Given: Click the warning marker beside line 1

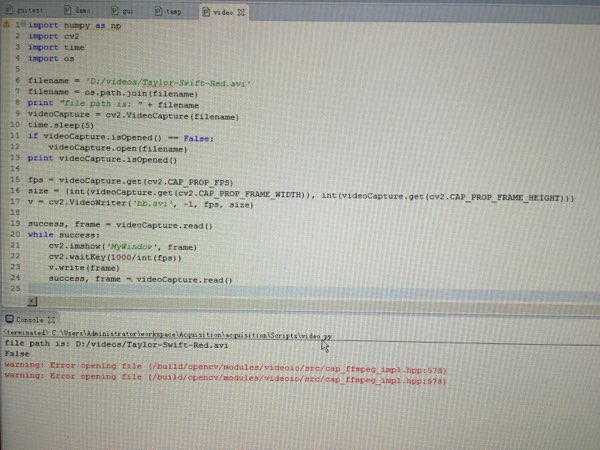Looking at the screenshot, I should click(x=6, y=24).
